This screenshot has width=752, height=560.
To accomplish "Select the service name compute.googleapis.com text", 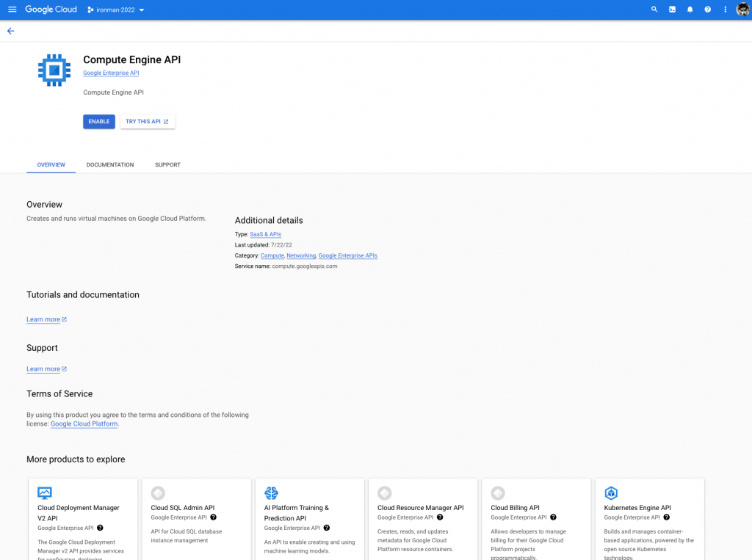I will [x=305, y=266].
